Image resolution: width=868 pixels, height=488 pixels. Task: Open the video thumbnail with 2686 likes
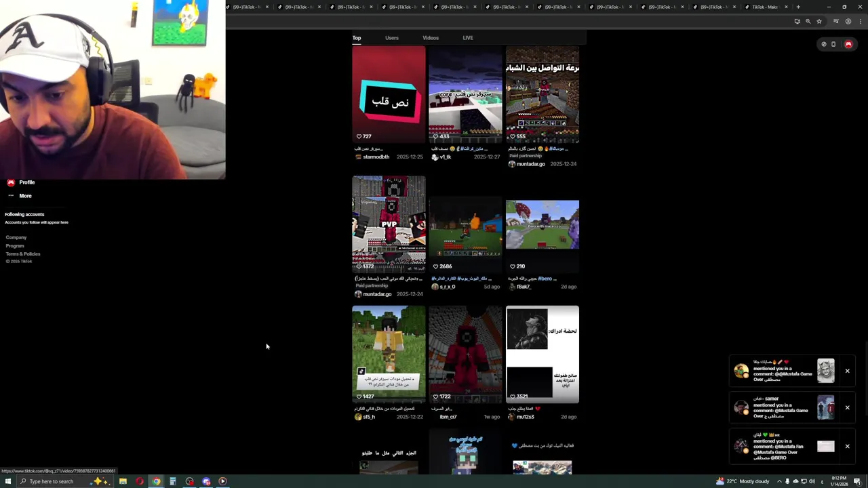tap(465, 224)
